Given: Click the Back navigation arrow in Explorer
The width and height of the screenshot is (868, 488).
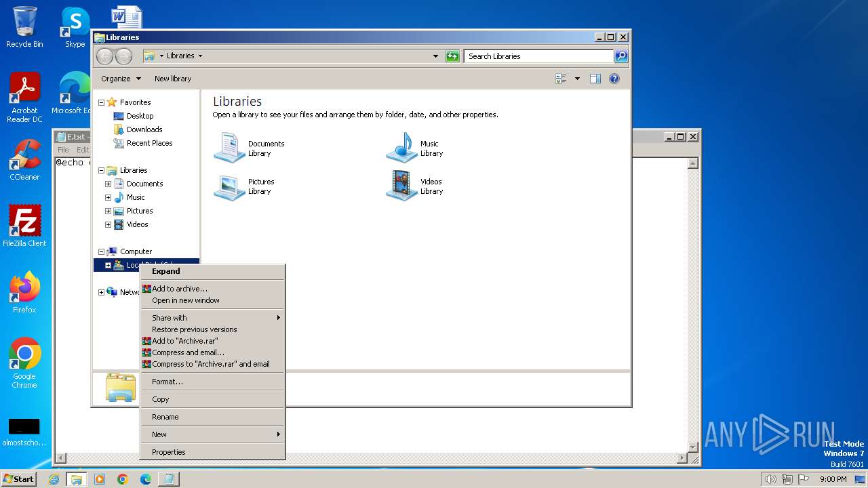Looking at the screenshot, I should 104,56.
